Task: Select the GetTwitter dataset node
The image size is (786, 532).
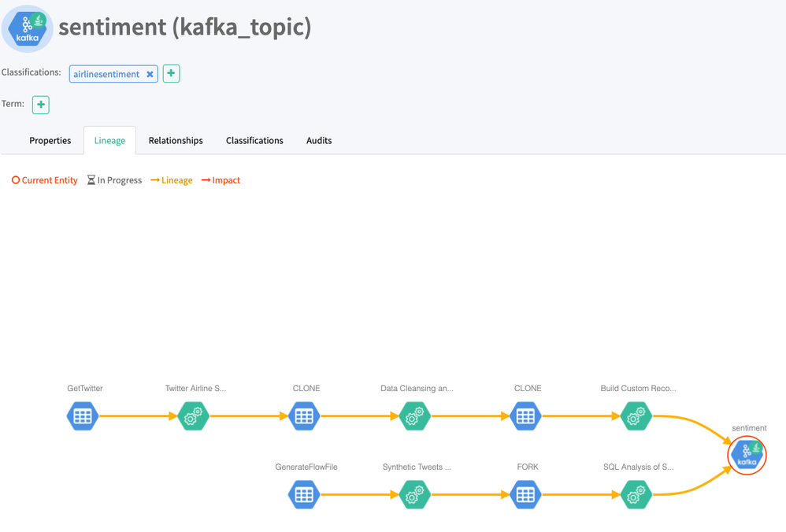Action: [82, 416]
